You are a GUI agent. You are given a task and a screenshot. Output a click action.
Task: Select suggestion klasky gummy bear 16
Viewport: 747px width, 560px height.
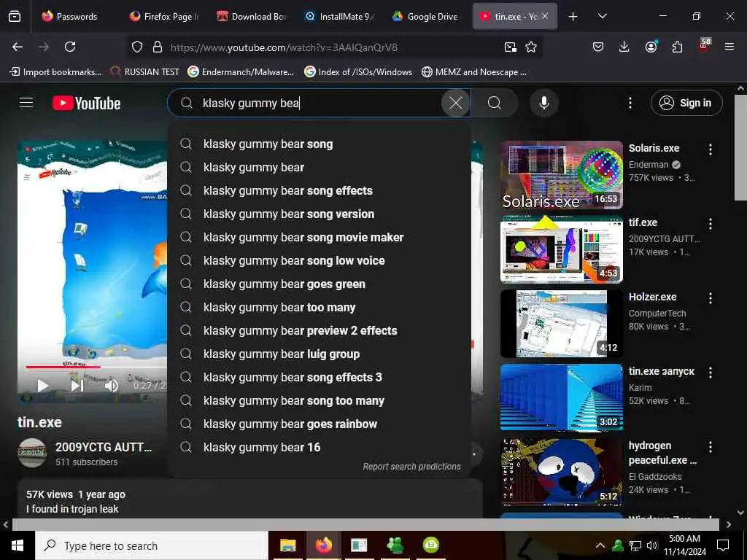pyautogui.click(x=319, y=447)
